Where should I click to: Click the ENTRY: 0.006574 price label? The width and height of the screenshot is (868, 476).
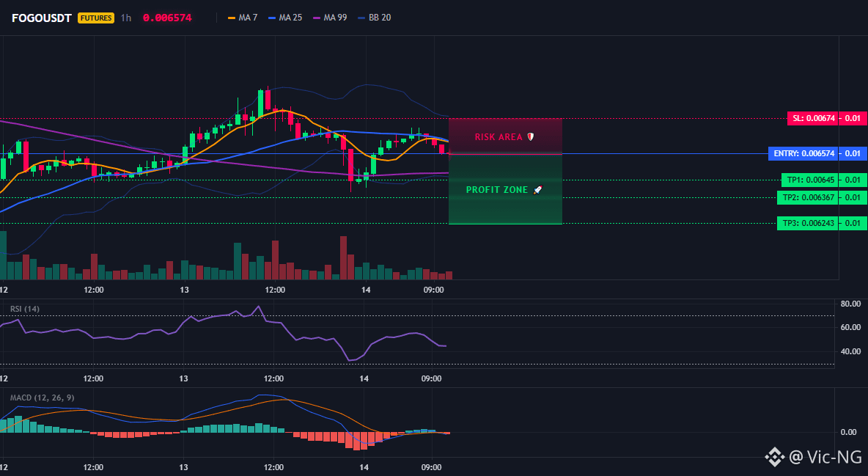pos(803,153)
